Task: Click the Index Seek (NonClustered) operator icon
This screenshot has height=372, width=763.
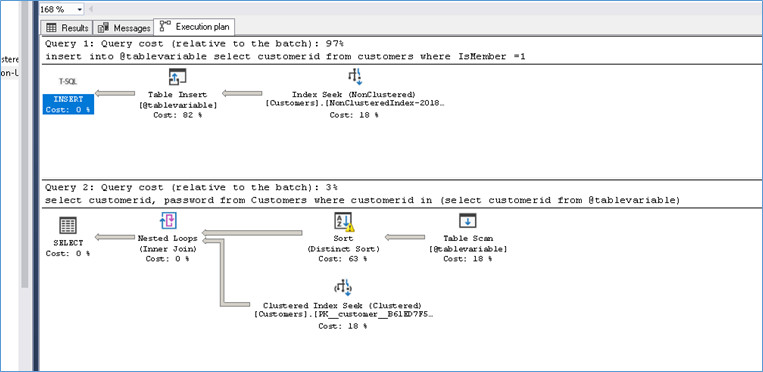Action: [355, 76]
